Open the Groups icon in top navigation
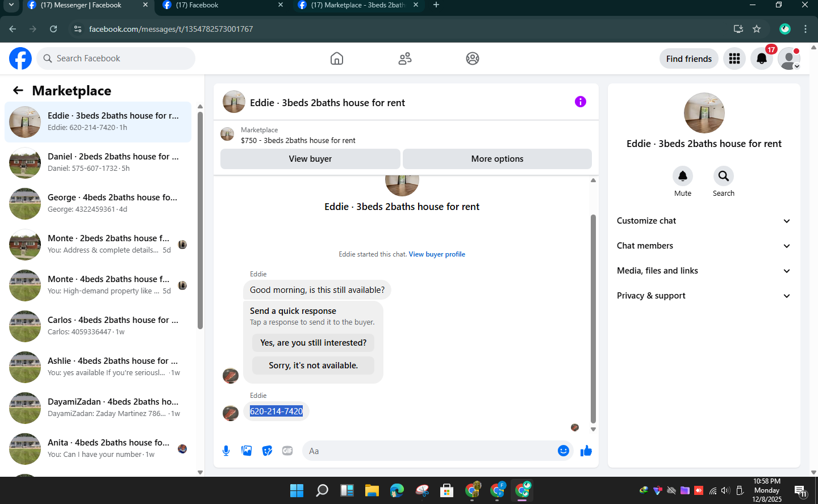This screenshot has height=504, width=818. click(473, 58)
